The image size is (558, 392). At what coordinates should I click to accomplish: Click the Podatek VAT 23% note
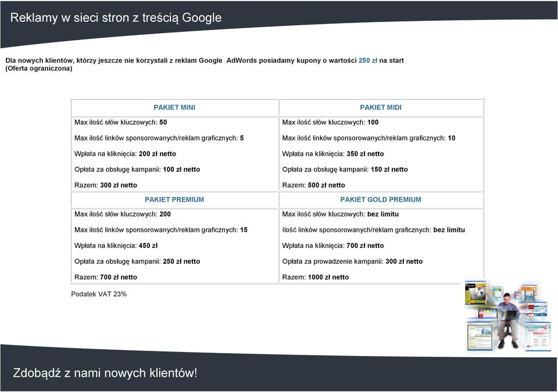pos(99,294)
